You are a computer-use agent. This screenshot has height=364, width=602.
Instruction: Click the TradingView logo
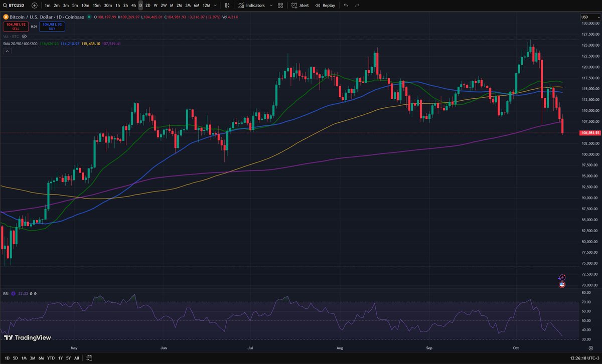point(27,338)
